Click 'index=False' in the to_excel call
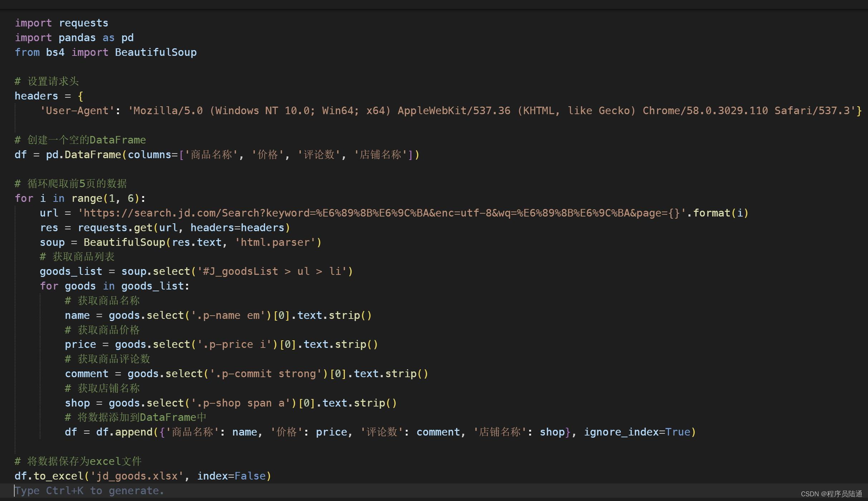This screenshot has height=501, width=868. click(x=231, y=476)
